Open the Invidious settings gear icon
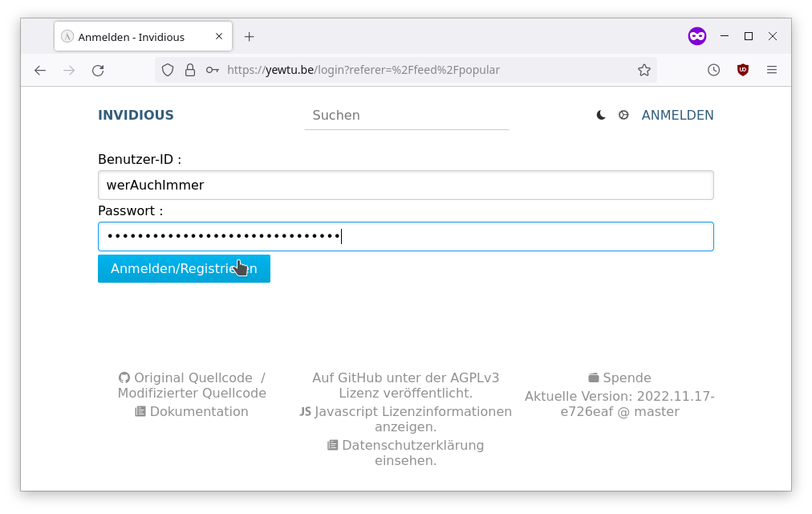Viewport: 812px width, 514px height. pos(623,116)
